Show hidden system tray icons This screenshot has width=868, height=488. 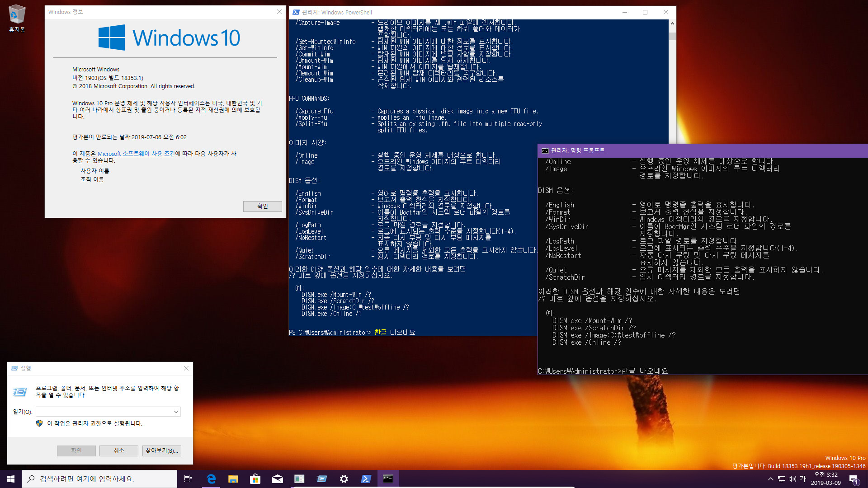(x=770, y=479)
